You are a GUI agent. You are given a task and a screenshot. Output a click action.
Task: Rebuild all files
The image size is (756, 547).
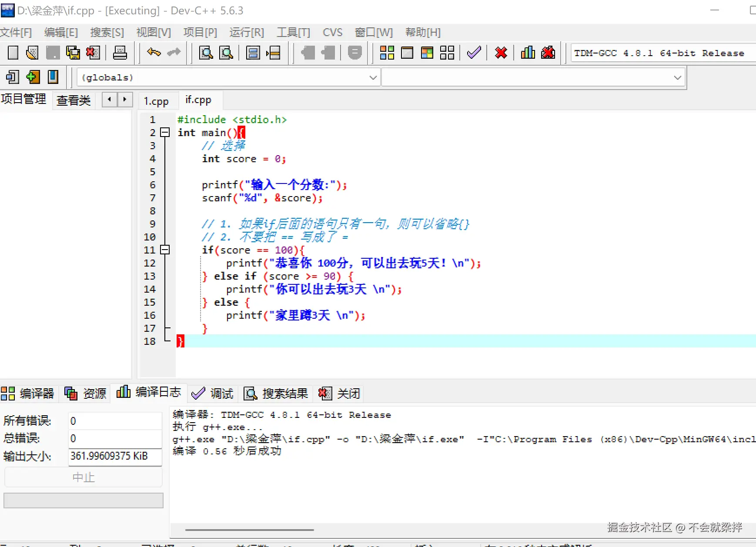tap(447, 53)
